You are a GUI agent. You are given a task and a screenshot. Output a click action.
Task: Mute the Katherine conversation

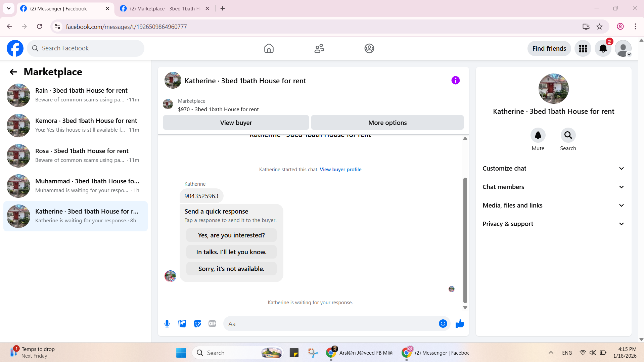point(538,135)
